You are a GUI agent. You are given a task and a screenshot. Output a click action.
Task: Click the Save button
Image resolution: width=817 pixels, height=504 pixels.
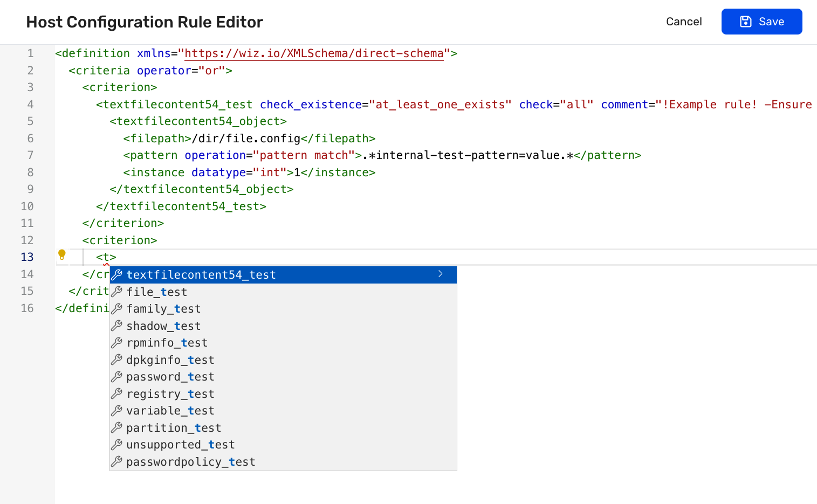pyautogui.click(x=761, y=22)
